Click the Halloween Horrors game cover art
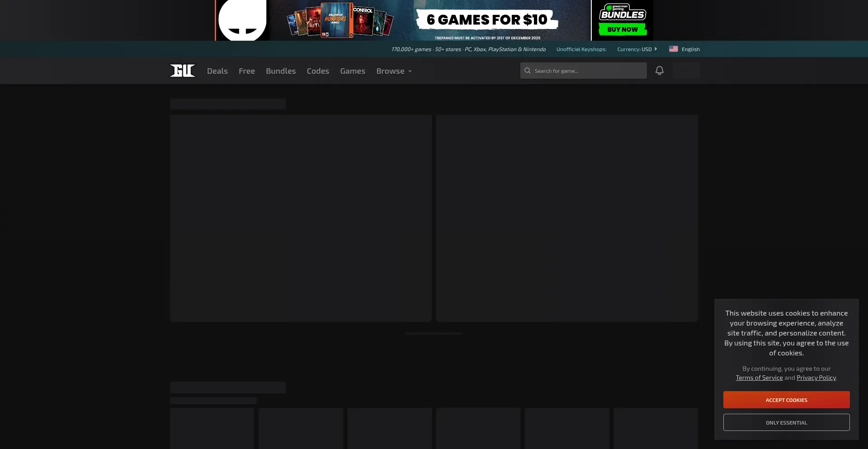Image resolution: width=868 pixels, height=449 pixels. pos(335,20)
